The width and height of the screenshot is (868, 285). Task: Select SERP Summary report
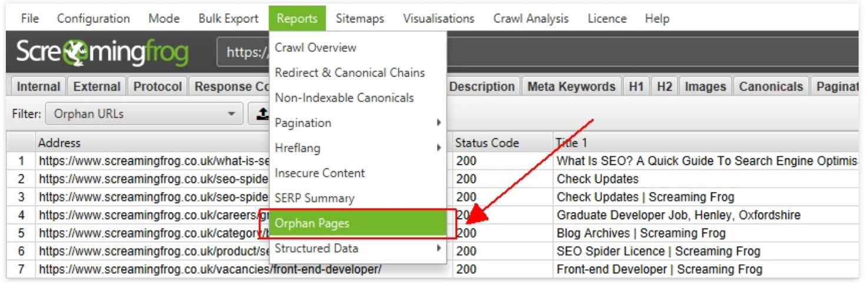[x=358, y=198]
